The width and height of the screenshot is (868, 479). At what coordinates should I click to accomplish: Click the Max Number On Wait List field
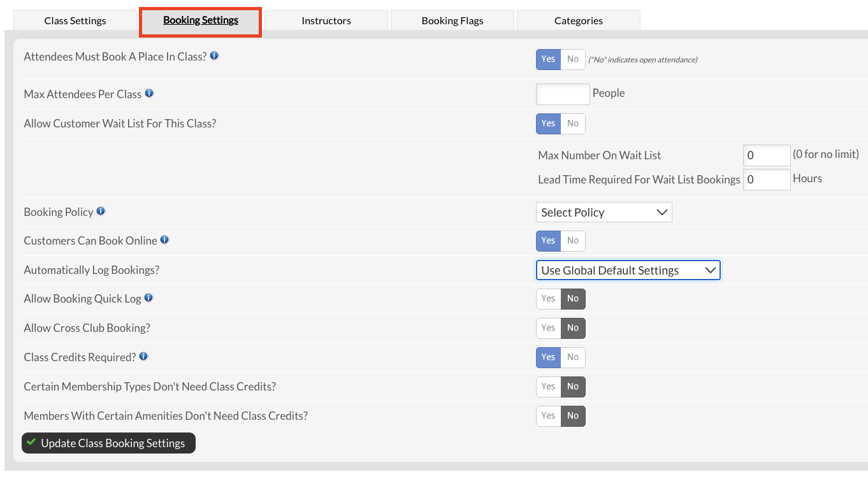tap(767, 155)
